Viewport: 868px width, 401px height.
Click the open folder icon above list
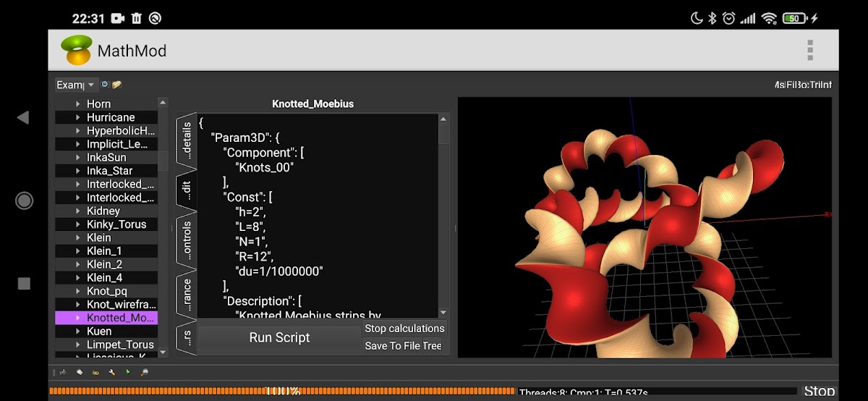116,85
